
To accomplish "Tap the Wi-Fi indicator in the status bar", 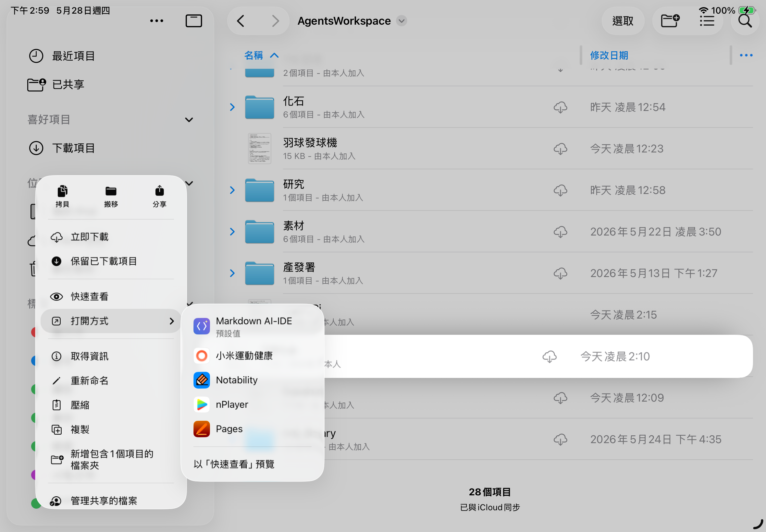I will [x=703, y=10].
